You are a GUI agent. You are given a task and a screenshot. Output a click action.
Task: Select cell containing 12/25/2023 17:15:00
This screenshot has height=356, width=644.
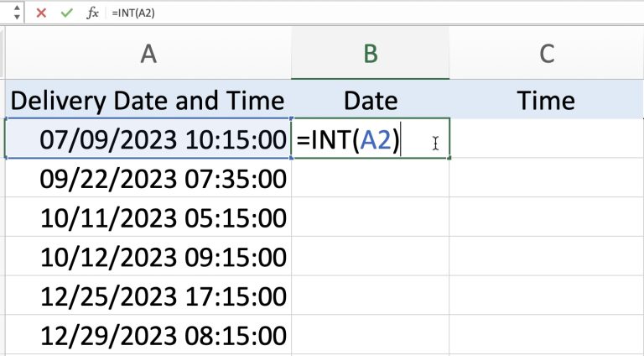[x=147, y=296]
